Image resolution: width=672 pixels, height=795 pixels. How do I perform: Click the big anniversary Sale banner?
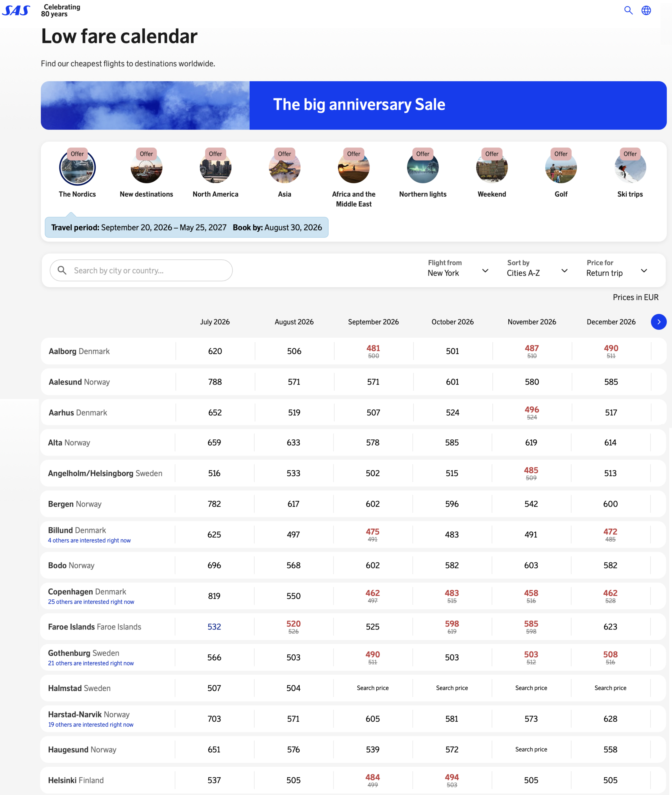pos(353,105)
